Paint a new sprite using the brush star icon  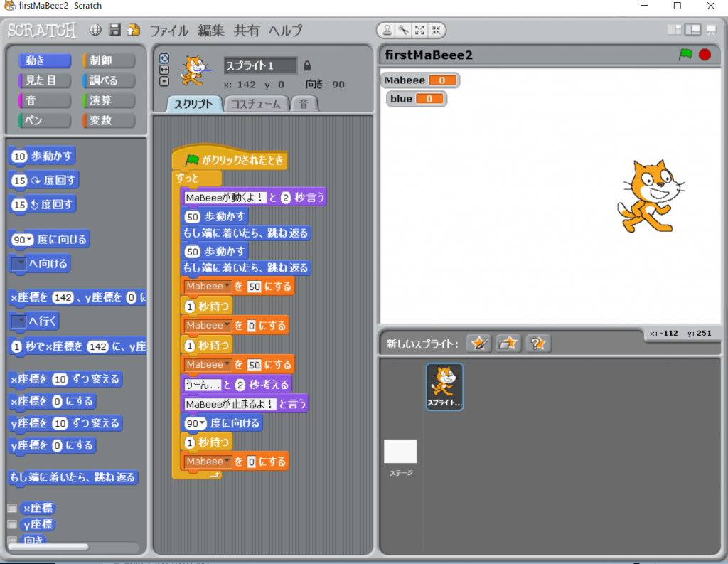[478, 344]
